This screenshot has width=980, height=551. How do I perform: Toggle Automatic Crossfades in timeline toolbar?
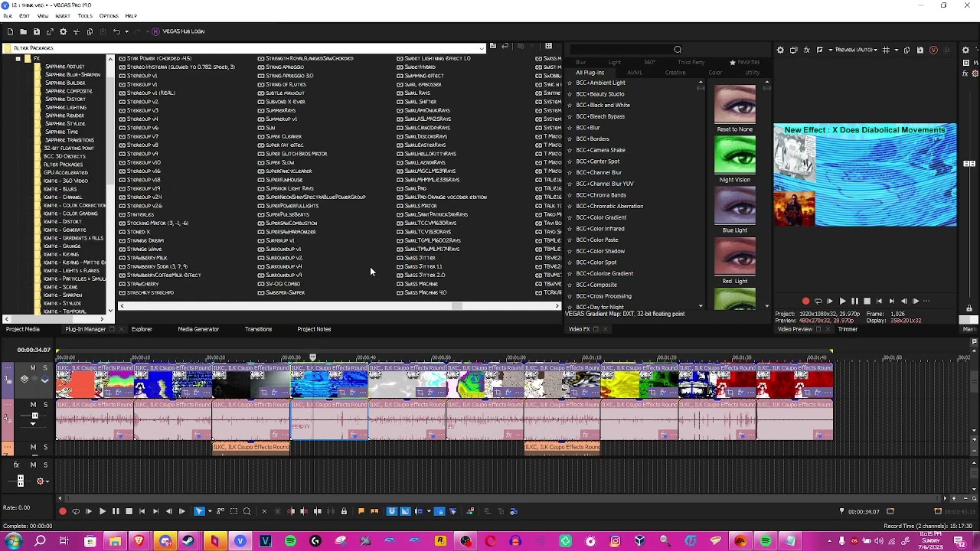click(x=406, y=511)
